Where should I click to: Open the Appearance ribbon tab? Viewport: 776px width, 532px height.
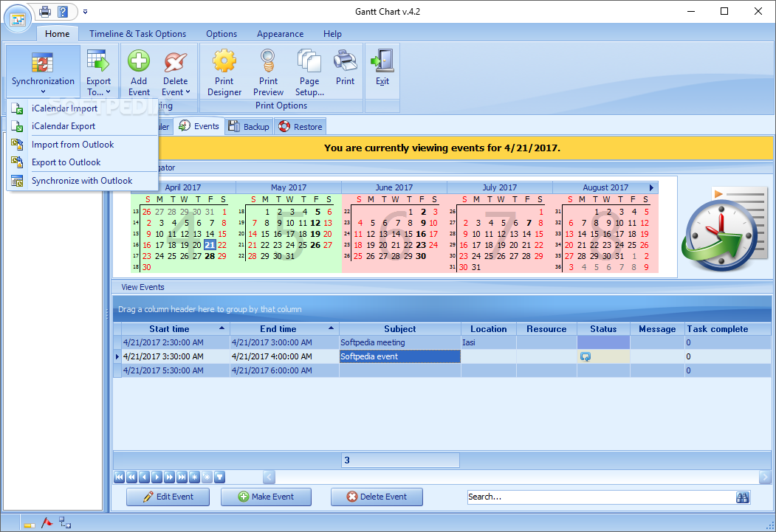(x=280, y=34)
